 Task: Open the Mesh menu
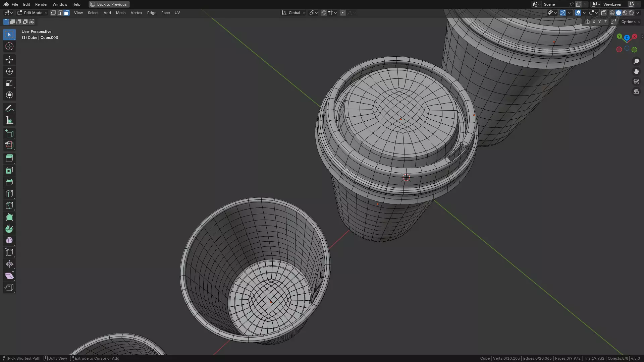click(121, 13)
